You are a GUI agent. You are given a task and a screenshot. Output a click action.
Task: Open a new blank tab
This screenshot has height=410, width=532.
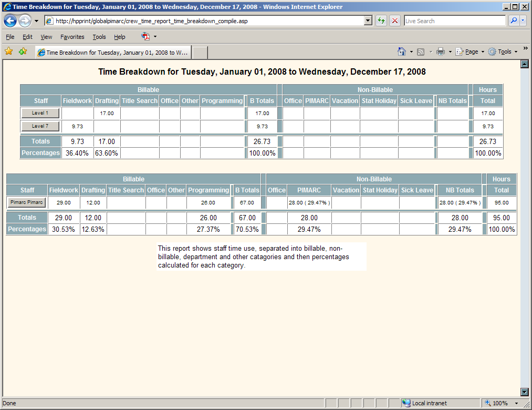click(200, 53)
